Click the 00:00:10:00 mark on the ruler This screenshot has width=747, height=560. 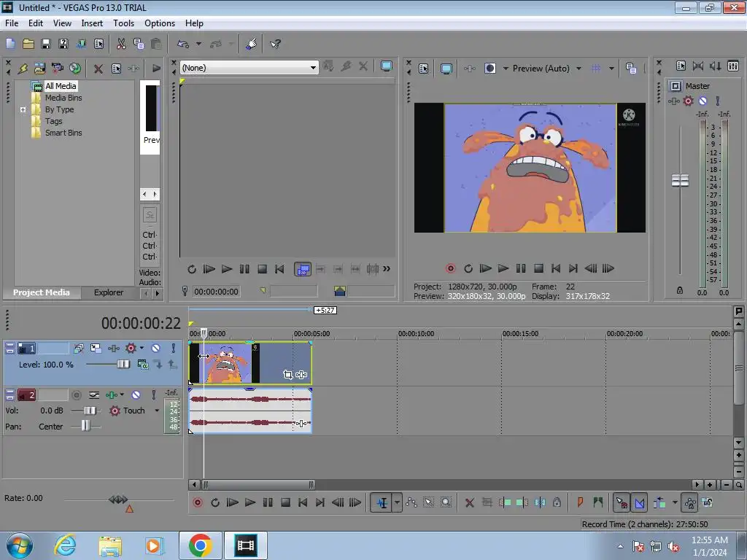tap(416, 334)
